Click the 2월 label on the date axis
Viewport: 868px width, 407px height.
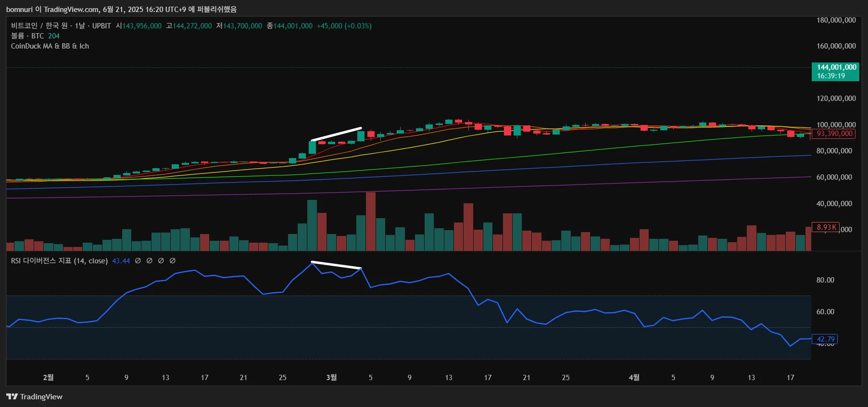(x=48, y=378)
